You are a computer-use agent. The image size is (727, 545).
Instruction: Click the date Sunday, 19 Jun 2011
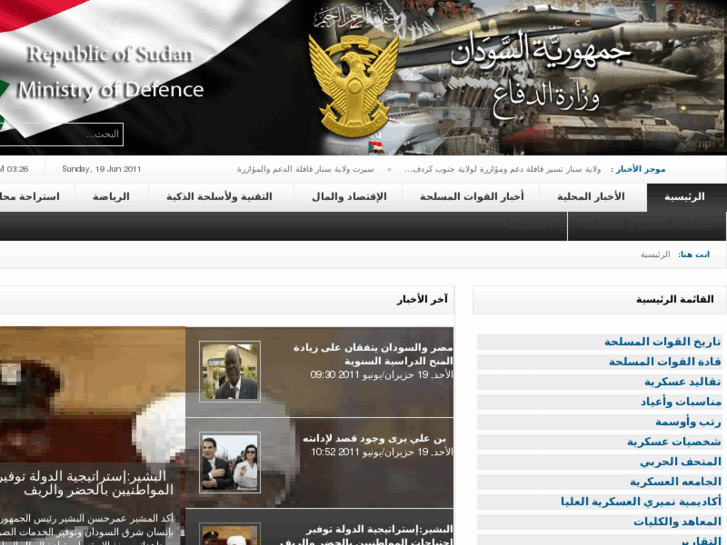(101, 169)
